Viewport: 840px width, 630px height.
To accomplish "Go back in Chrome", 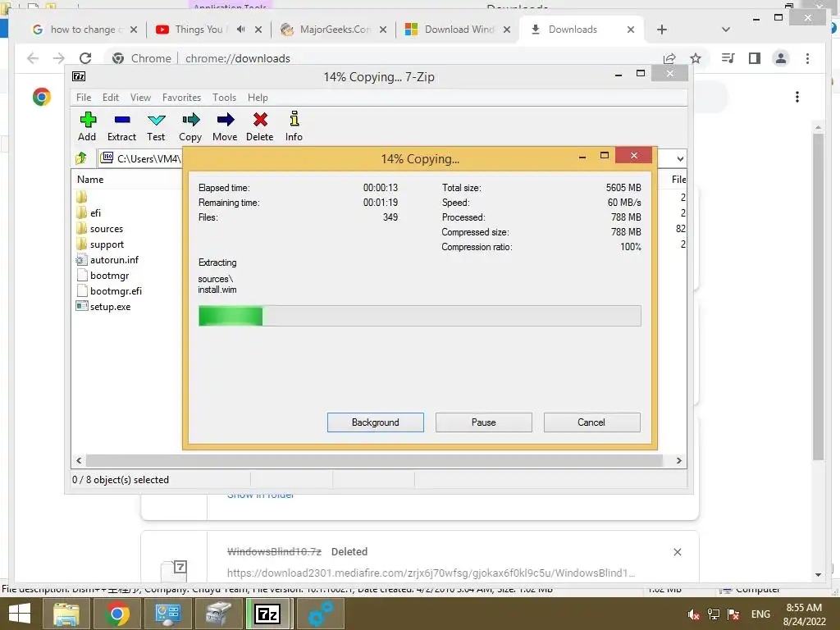I will pyautogui.click(x=33, y=58).
